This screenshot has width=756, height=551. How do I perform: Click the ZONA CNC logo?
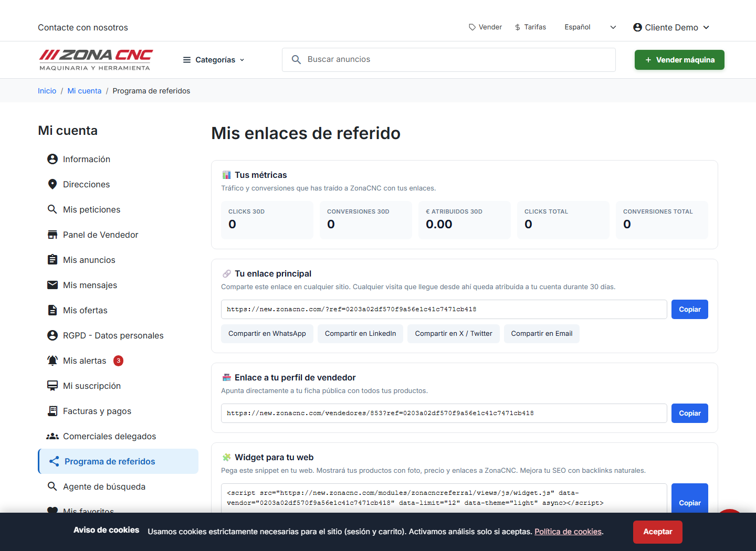click(x=96, y=60)
